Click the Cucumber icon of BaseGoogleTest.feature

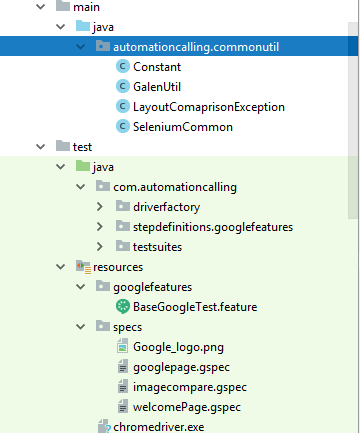point(123,307)
